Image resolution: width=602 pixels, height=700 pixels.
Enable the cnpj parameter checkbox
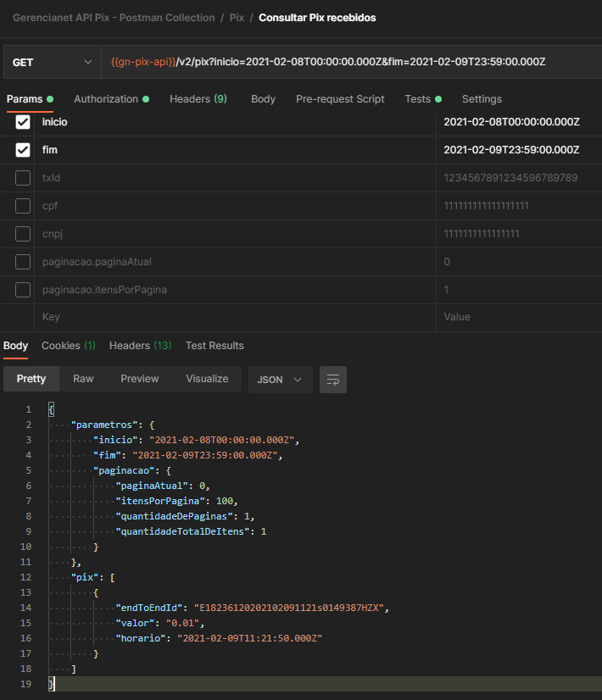pos(23,234)
